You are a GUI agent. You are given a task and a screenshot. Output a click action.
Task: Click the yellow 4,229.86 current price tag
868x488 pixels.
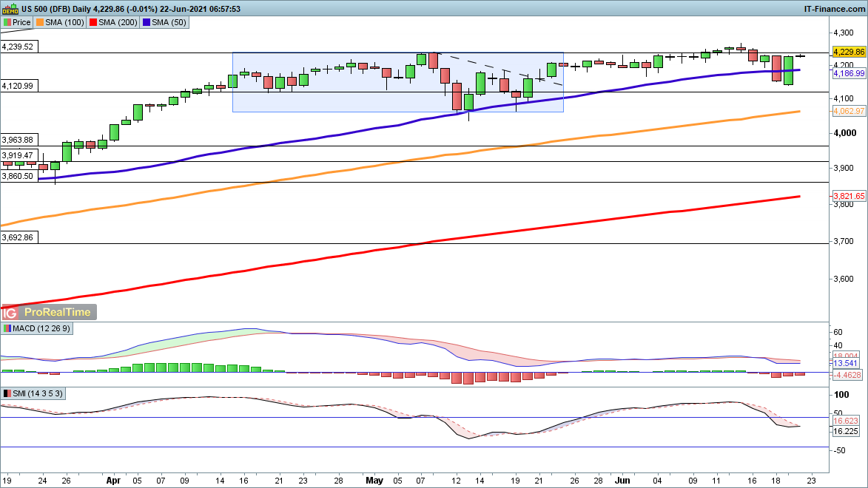tap(849, 52)
